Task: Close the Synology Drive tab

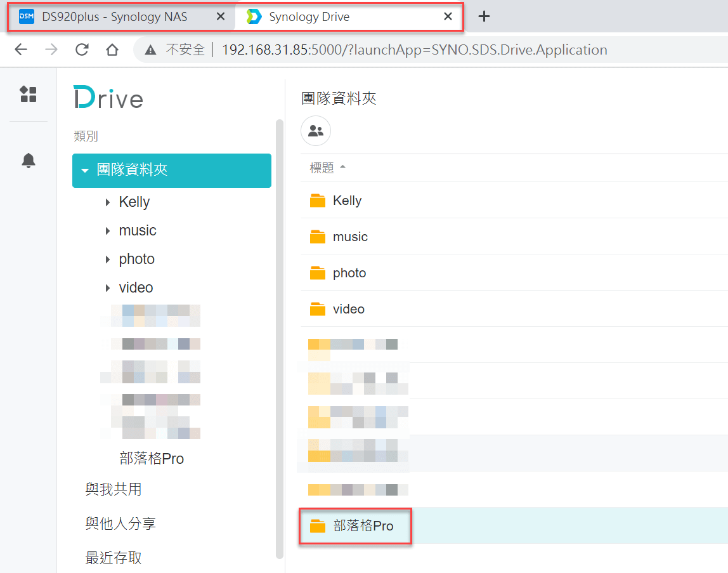Action: click(448, 16)
